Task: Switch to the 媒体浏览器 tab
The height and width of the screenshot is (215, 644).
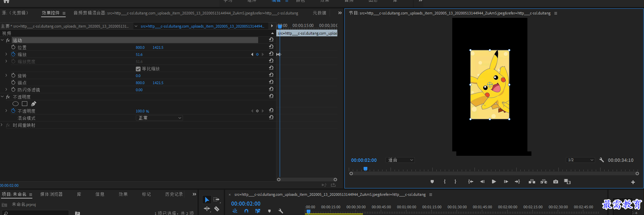Action: [51, 194]
